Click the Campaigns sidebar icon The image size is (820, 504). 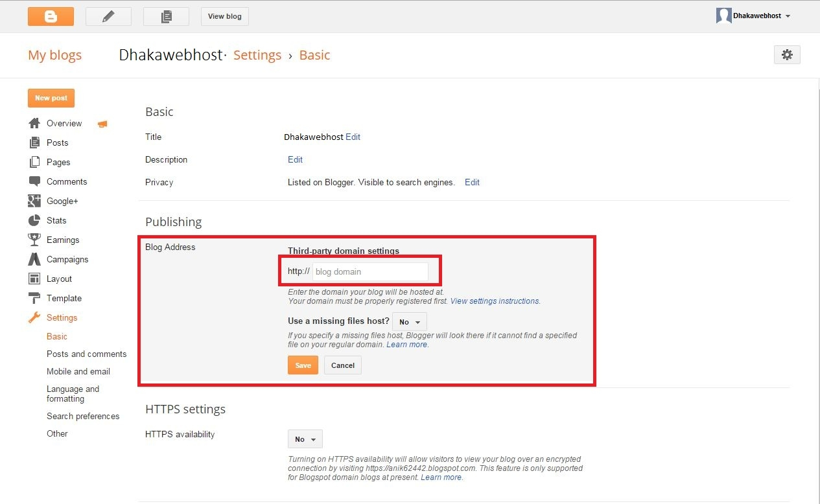pyautogui.click(x=34, y=259)
